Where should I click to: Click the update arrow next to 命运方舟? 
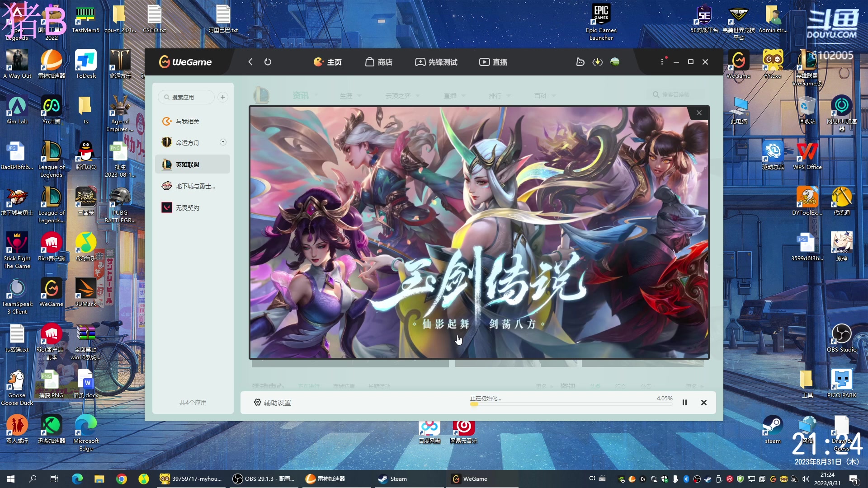223,142
